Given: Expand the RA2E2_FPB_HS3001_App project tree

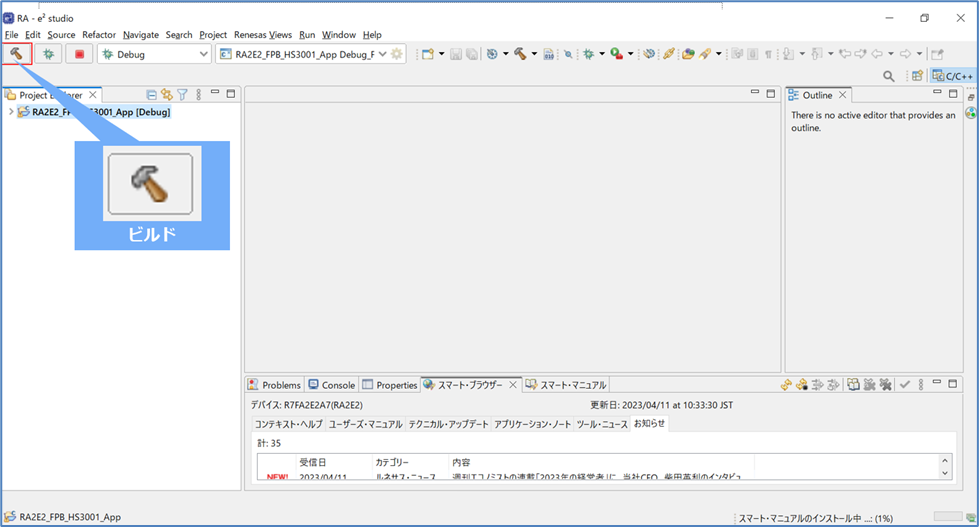Looking at the screenshot, I should 11,112.
